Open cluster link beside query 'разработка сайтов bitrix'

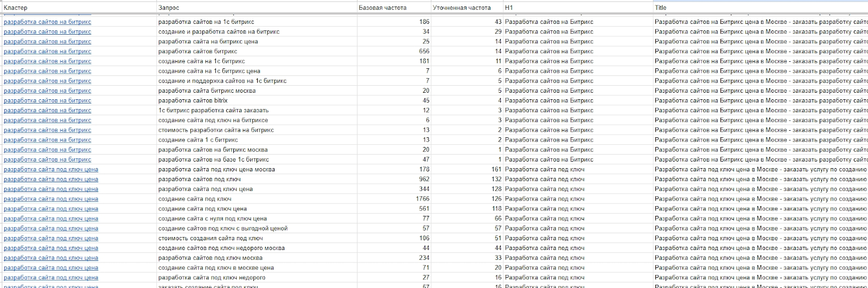[47, 100]
